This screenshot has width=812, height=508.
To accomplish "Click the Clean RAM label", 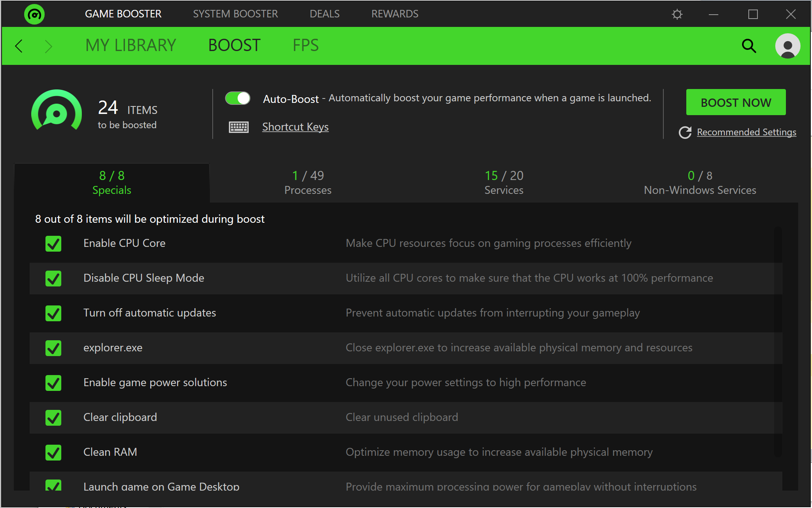I will 110,452.
